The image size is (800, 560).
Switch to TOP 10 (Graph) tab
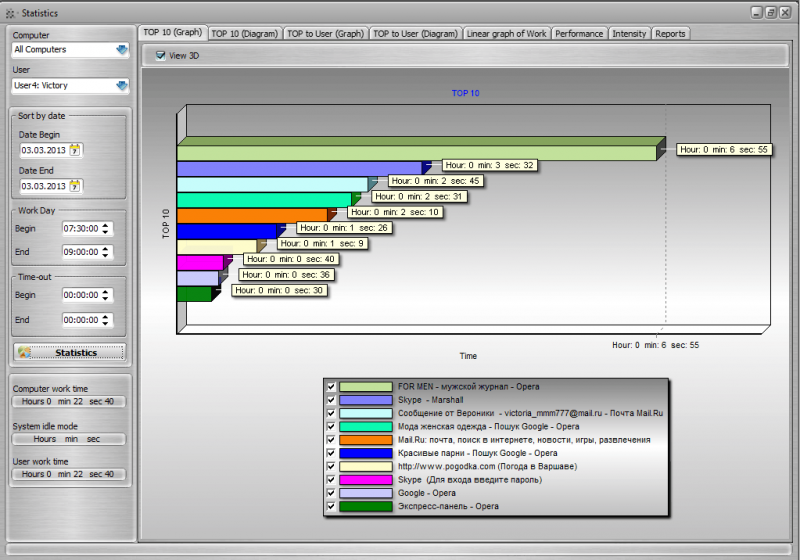click(x=172, y=33)
